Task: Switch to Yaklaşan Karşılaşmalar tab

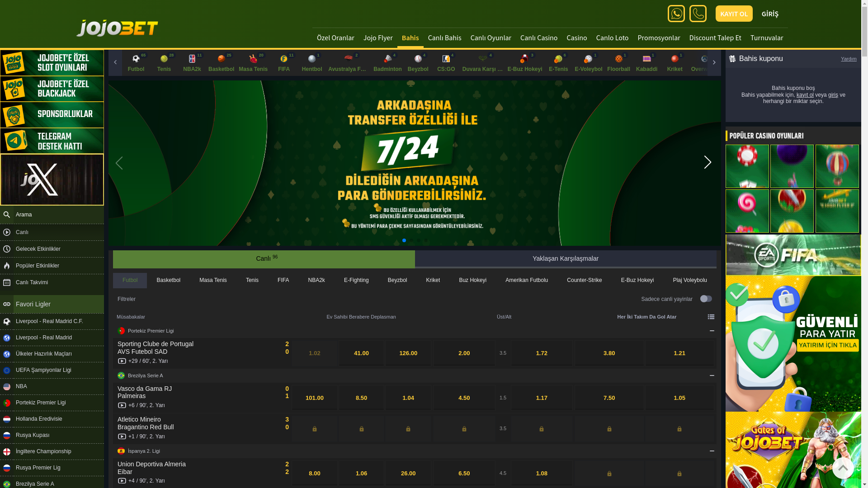Action: click(566, 259)
